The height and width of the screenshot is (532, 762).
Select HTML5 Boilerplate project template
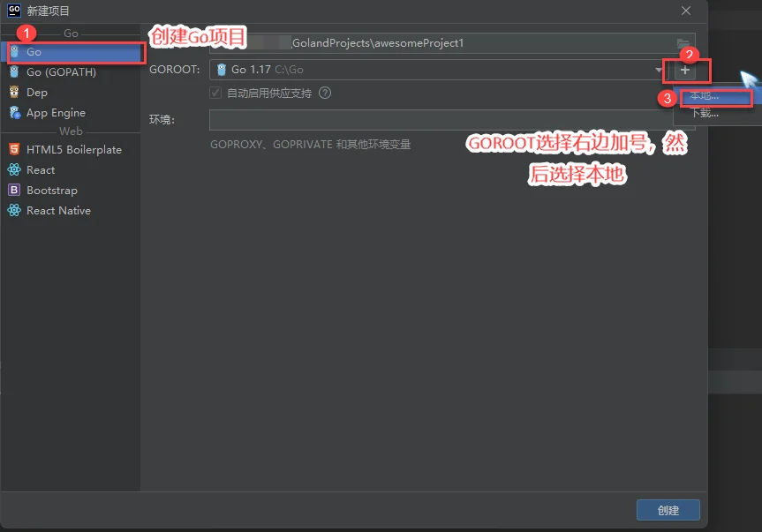pyautogui.click(x=71, y=149)
